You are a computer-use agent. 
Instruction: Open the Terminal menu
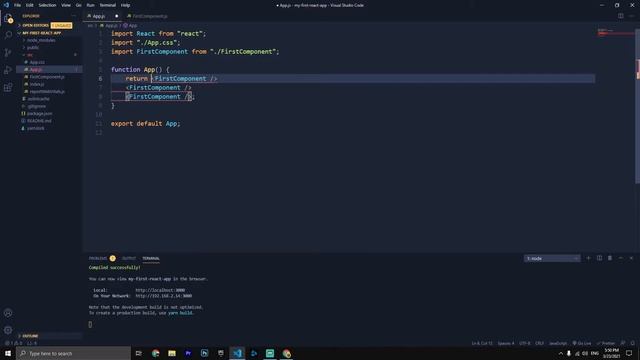pos(108,5)
